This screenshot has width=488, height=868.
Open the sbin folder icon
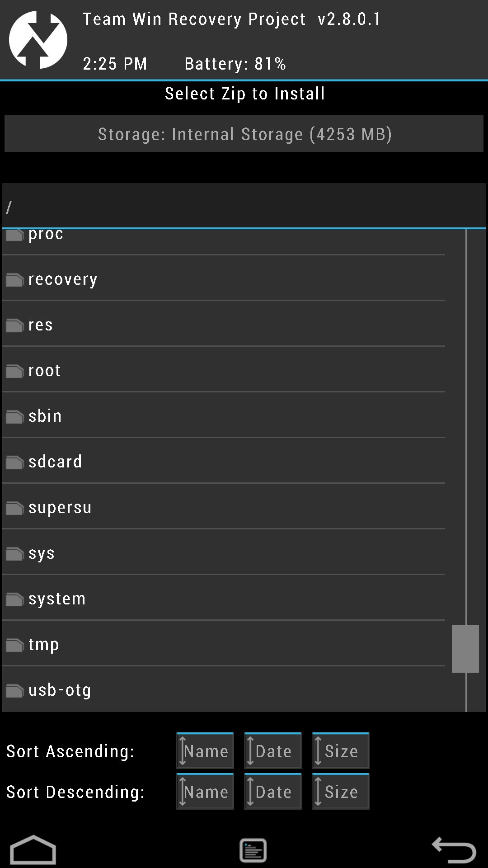pos(15,417)
